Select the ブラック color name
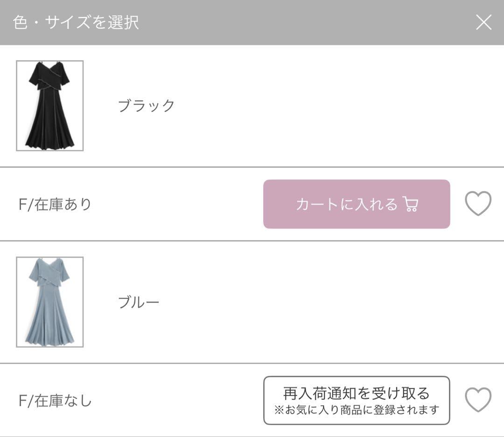The width and height of the screenshot is (504, 437). (147, 106)
